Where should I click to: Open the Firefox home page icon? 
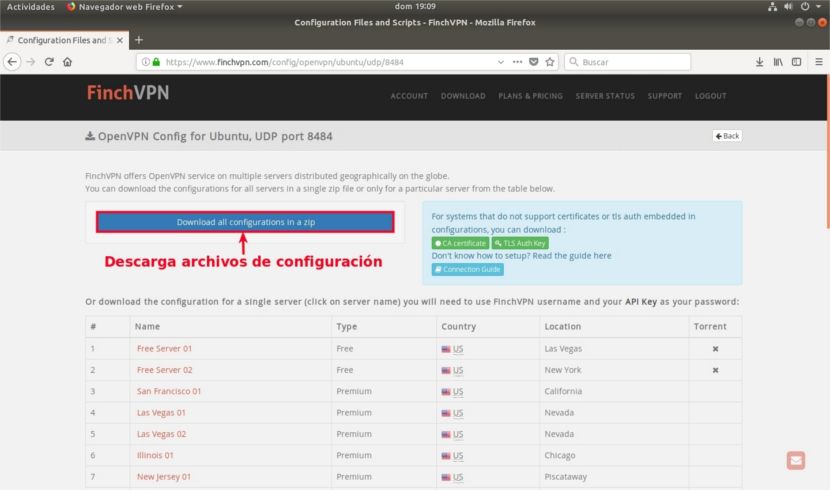pos(67,62)
